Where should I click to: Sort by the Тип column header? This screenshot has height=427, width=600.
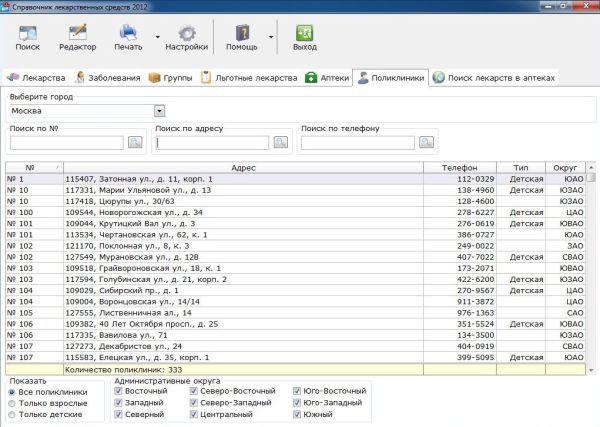pos(521,168)
